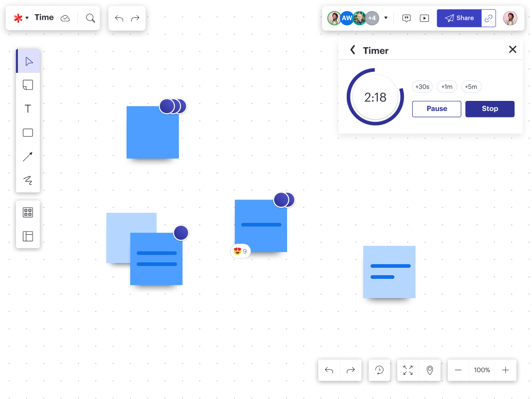This screenshot has width=532, height=399.
Task: Open search with the magnifier icon
Action: [90, 18]
